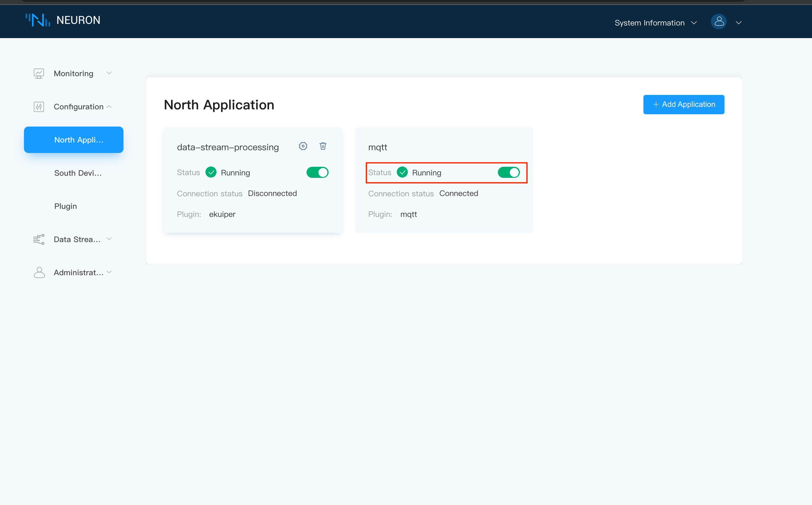The height and width of the screenshot is (505, 812).
Task: Click the NEURON logo
Action: coord(64,20)
